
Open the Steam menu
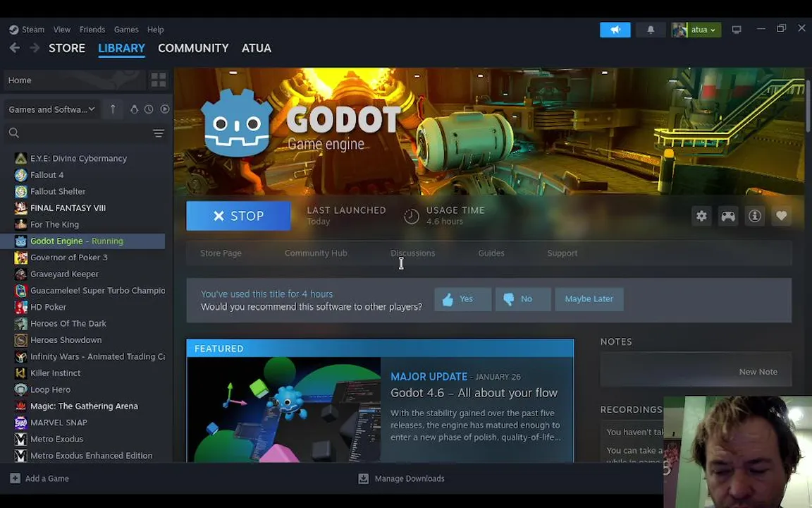coord(32,30)
